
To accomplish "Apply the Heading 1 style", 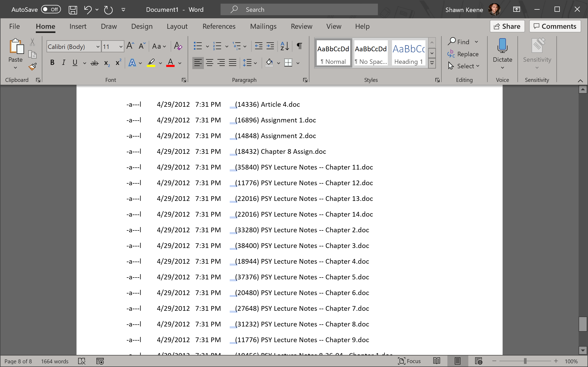I will tap(408, 53).
